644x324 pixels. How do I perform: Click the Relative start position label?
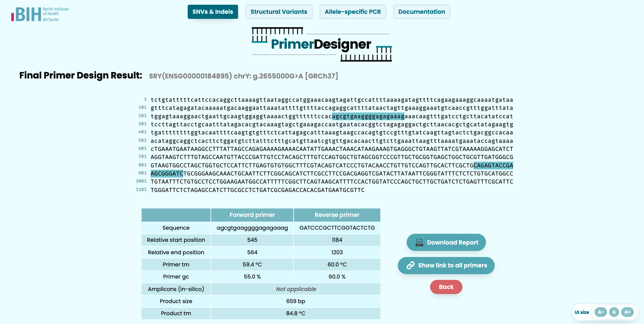(x=176, y=240)
